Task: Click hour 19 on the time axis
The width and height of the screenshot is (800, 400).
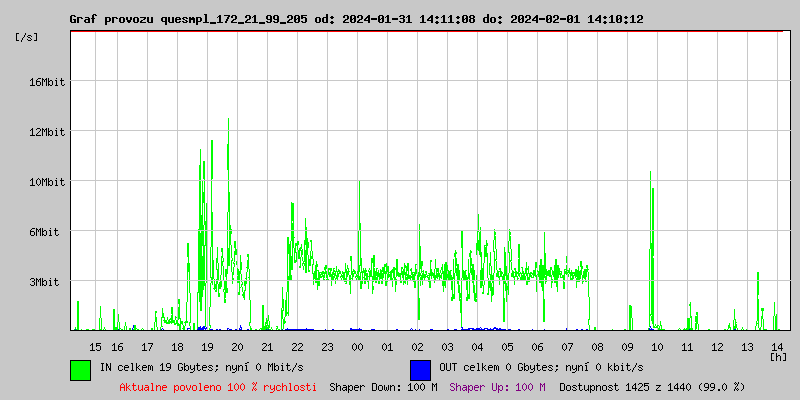Action: pos(207,346)
